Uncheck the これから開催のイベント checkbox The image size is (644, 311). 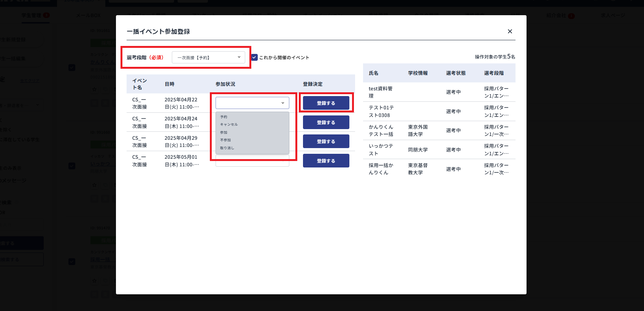point(255,57)
